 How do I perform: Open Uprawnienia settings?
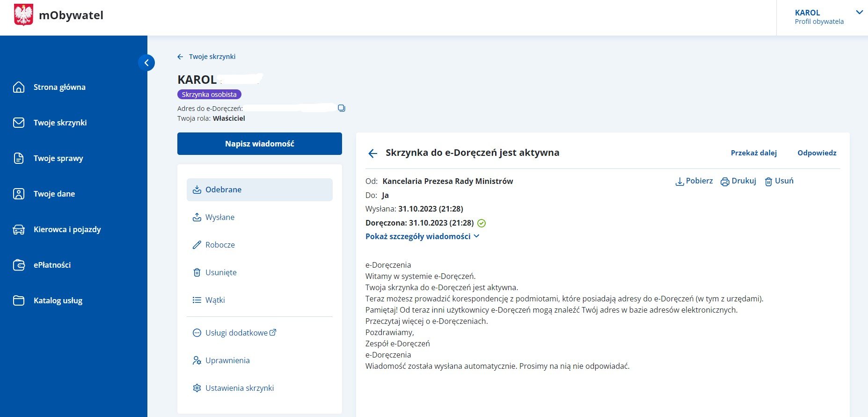pos(227,360)
